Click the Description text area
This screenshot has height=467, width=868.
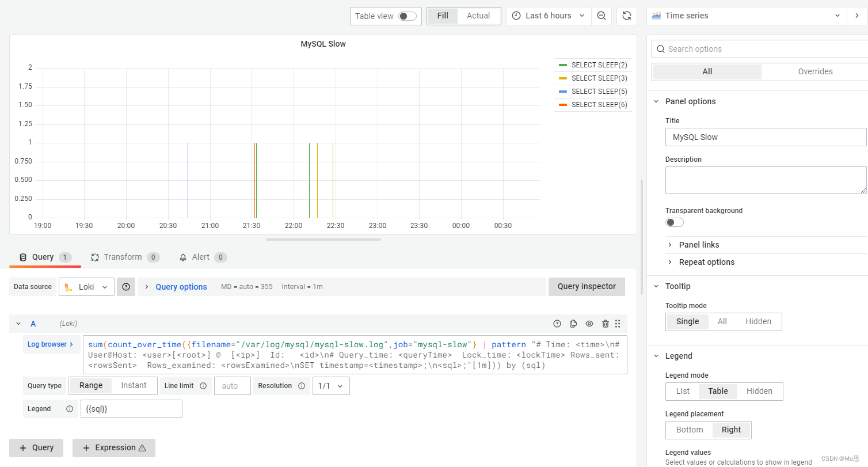(x=766, y=180)
